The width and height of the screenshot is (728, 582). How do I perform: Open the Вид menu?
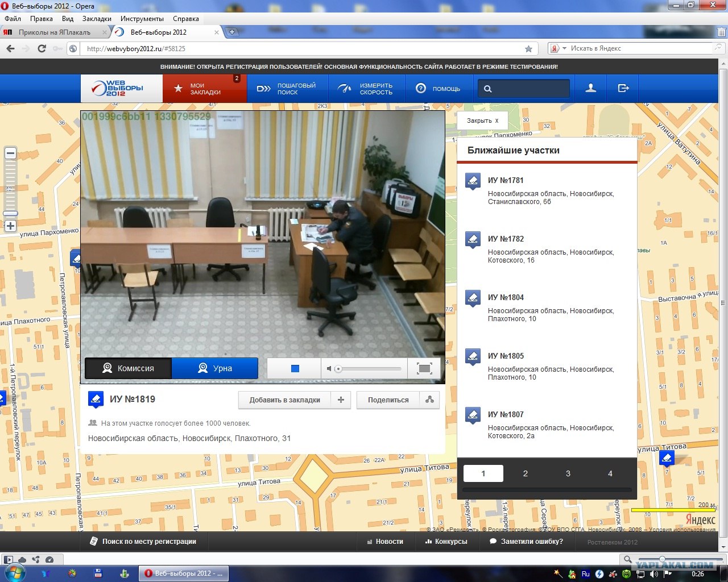coord(68,19)
